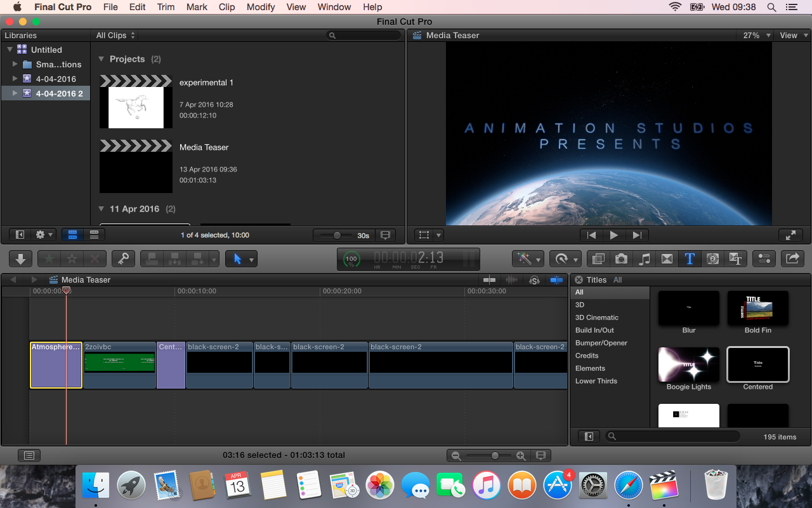Adjust the timeline zoom slider
The image size is (812, 508).
[x=494, y=455]
